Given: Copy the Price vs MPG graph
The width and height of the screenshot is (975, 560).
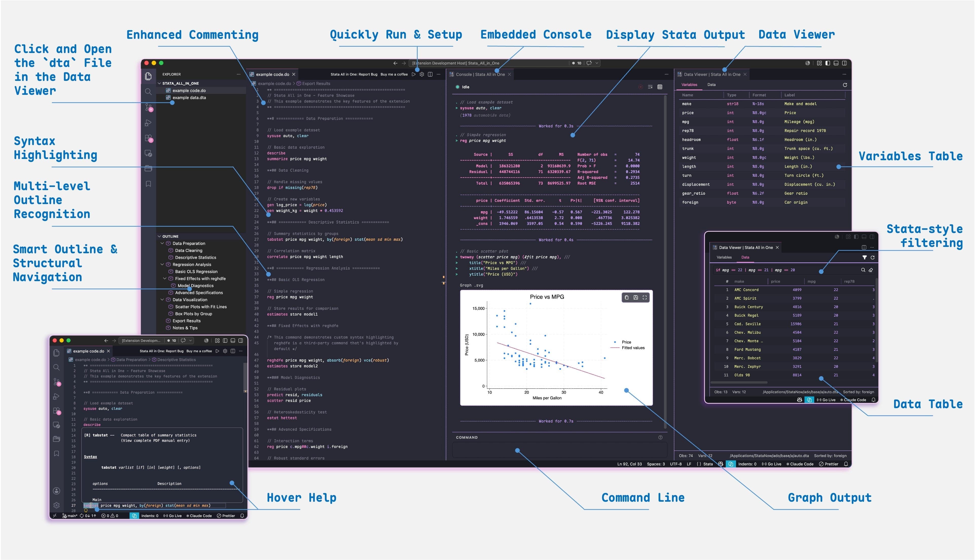Looking at the screenshot, I should pyautogui.click(x=627, y=297).
